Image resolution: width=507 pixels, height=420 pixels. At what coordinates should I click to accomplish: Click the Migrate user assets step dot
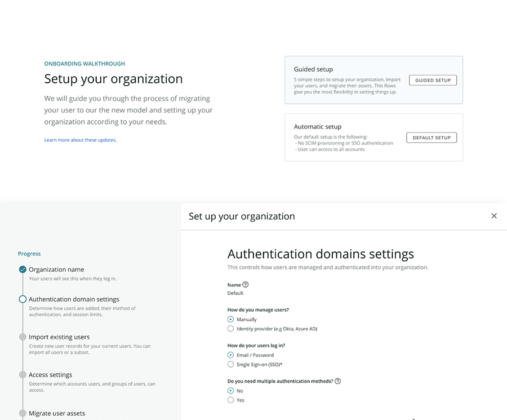(x=23, y=413)
